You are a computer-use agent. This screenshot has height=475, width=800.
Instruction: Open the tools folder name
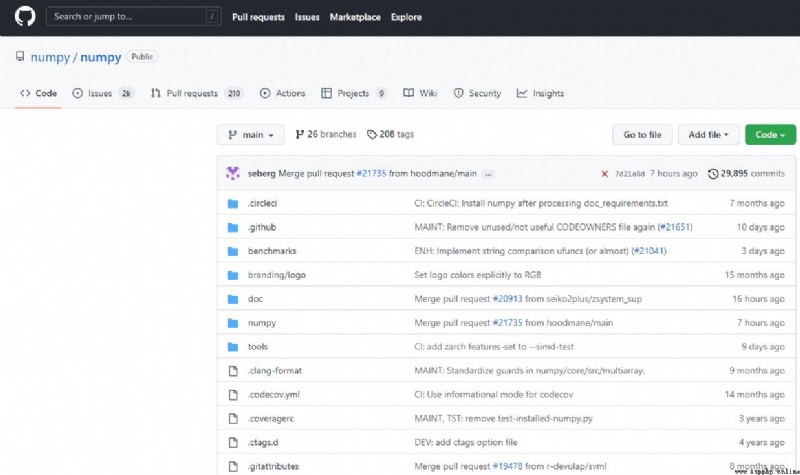point(258,347)
